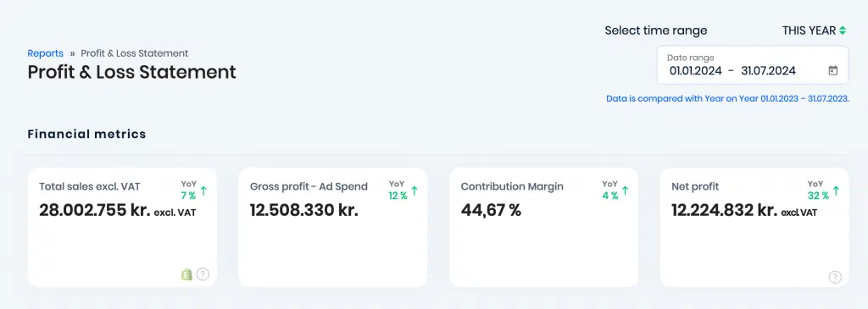Click the green sort arrows beside THIS YEAR

pyautogui.click(x=843, y=31)
